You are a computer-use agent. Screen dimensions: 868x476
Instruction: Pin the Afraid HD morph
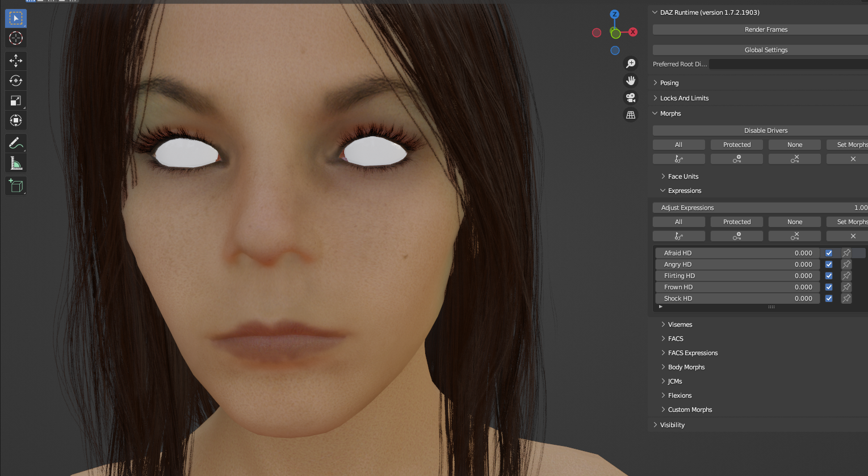coord(846,253)
